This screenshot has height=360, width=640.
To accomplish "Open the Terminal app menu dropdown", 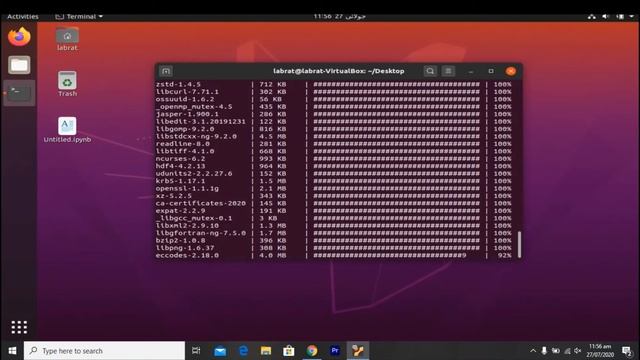I will click(x=79, y=16).
